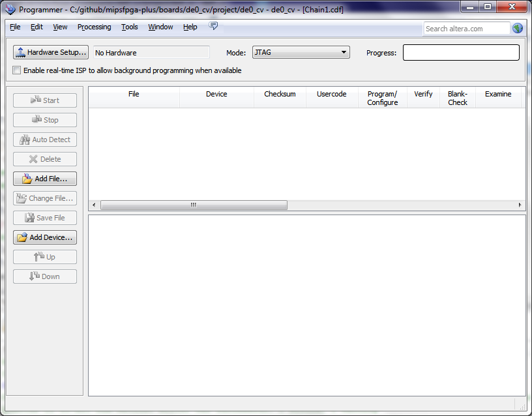Open the View menu
This screenshot has height=416, width=532.
[60, 27]
